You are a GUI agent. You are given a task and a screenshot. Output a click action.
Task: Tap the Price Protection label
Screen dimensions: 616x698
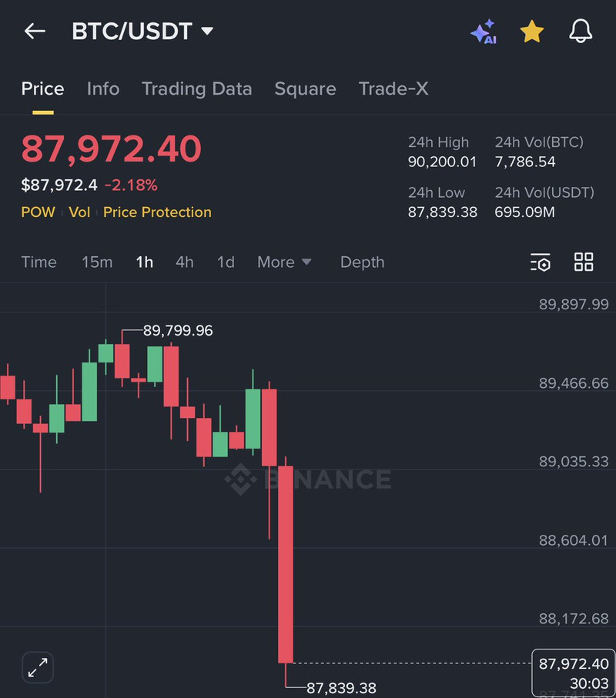pyautogui.click(x=157, y=212)
